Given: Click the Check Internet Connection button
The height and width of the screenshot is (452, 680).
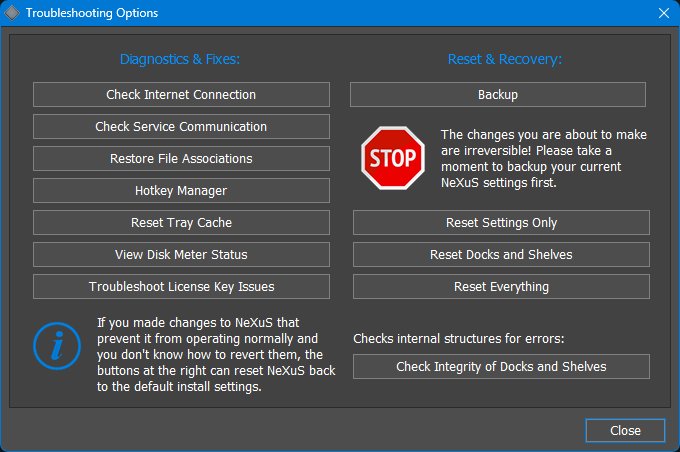Looking at the screenshot, I should [181, 95].
